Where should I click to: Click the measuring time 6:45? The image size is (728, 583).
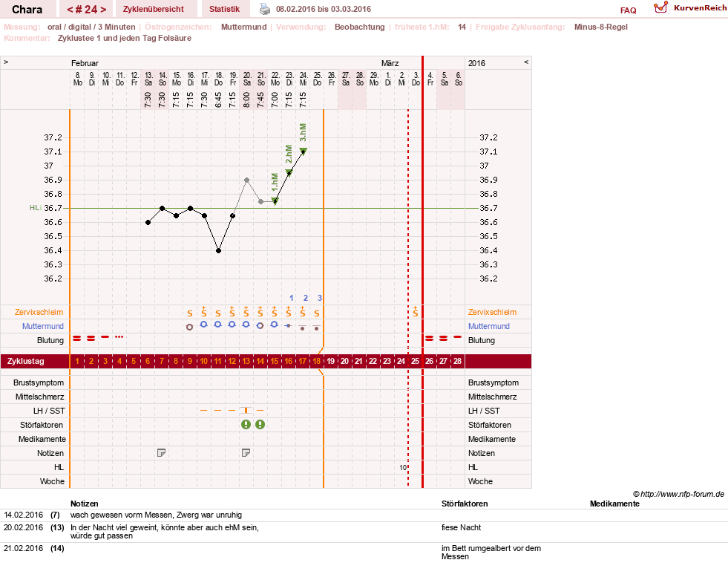(x=218, y=99)
